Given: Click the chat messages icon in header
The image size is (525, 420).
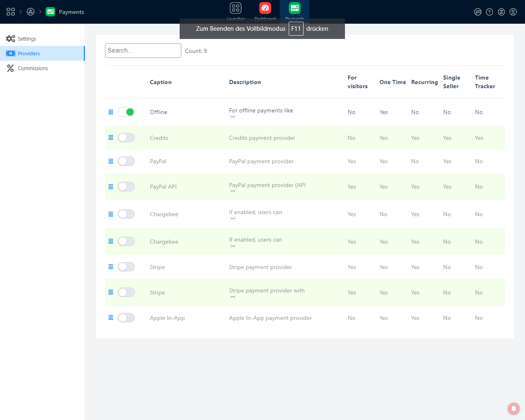Looking at the screenshot, I should tap(478, 12).
